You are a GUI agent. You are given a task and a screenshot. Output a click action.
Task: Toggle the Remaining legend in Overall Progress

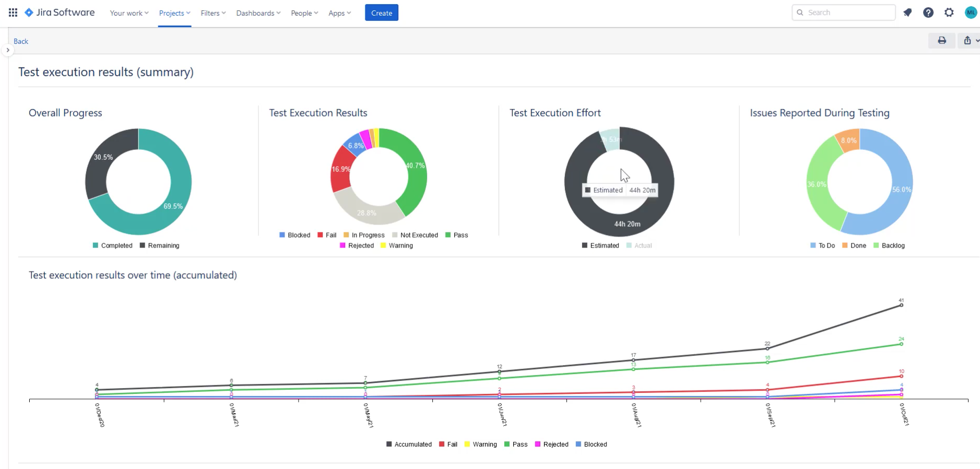(159, 245)
